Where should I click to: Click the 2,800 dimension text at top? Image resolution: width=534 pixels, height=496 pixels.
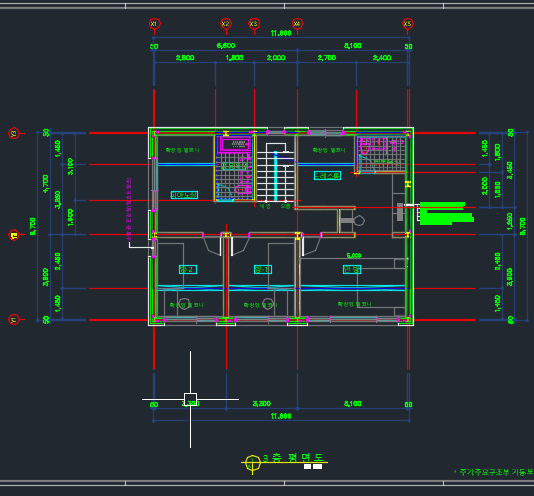click(x=185, y=58)
